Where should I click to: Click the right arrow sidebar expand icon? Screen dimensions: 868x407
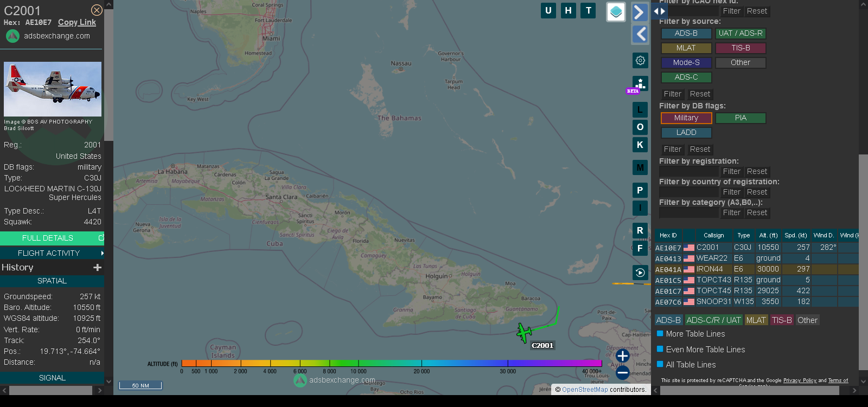click(x=640, y=12)
